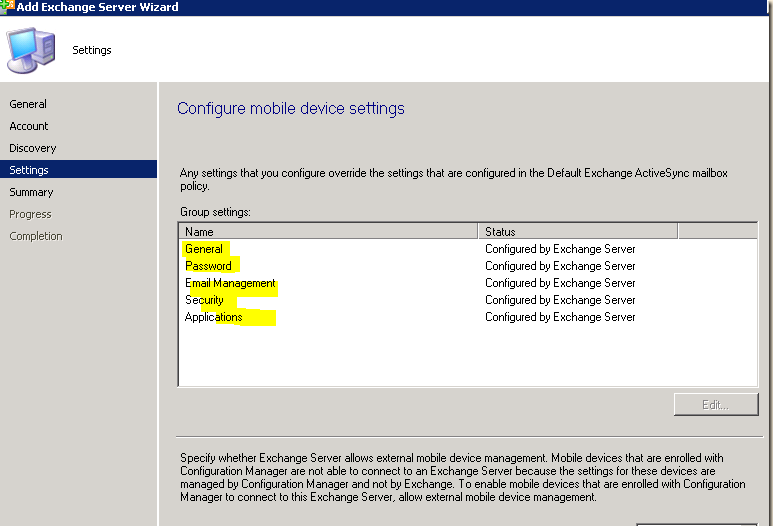This screenshot has height=526, width=773.
Task: Go to the General wizard step
Action: coord(28,104)
